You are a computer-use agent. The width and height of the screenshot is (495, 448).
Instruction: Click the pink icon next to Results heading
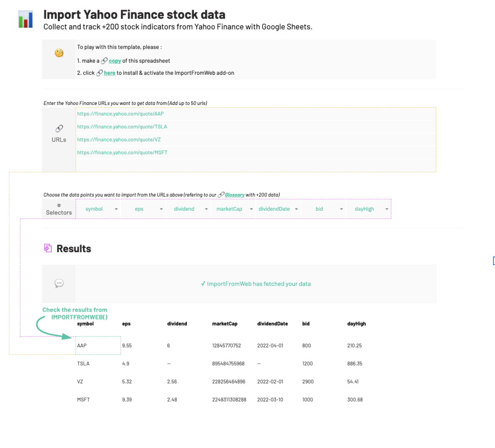coord(47,248)
